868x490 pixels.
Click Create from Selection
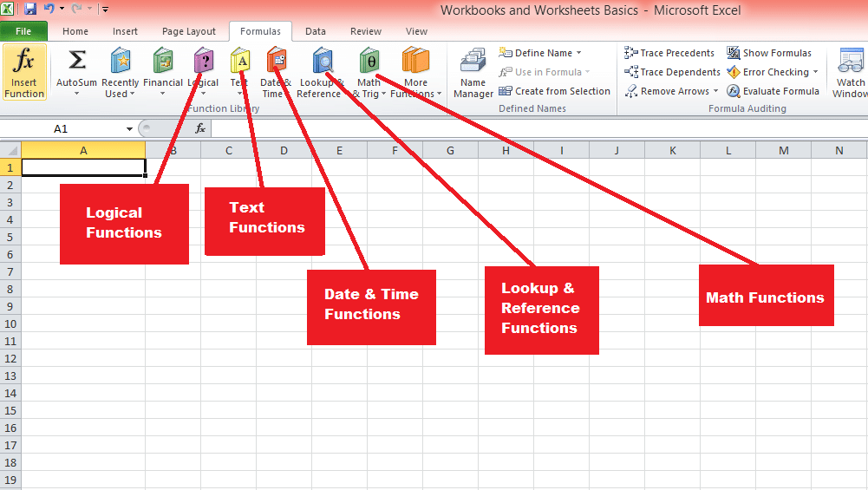pyautogui.click(x=554, y=91)
